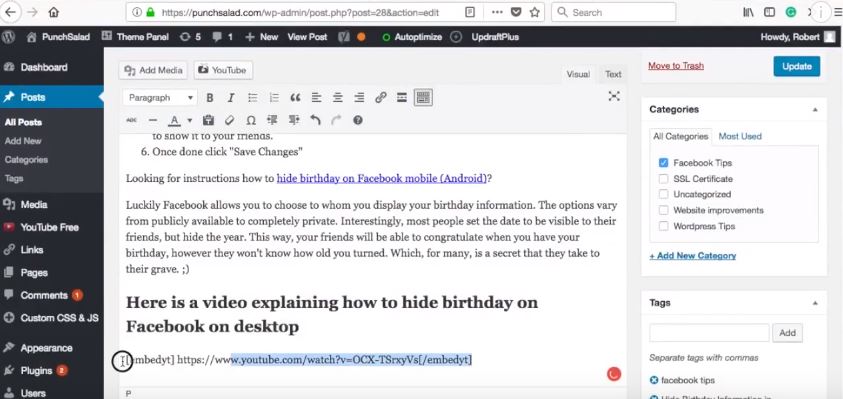This screenshot has width=843, height=399.
Task: Toggle the toolbar kitchen sink
Action: (x=423, y=98)
